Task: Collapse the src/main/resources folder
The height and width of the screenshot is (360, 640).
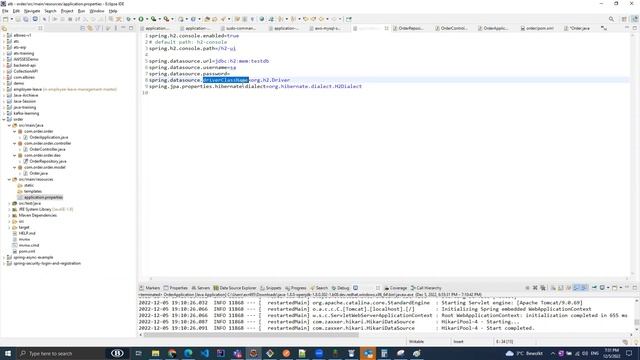Action: (9, 179)
